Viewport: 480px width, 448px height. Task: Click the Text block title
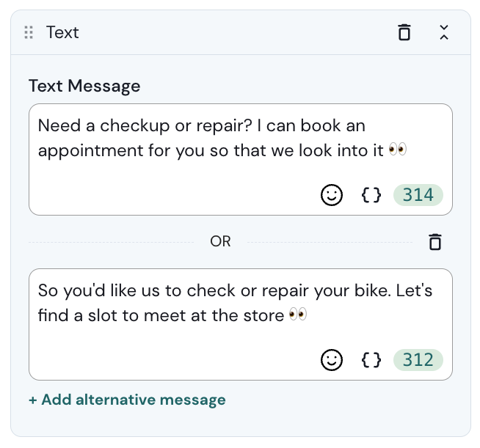point(62,32)
